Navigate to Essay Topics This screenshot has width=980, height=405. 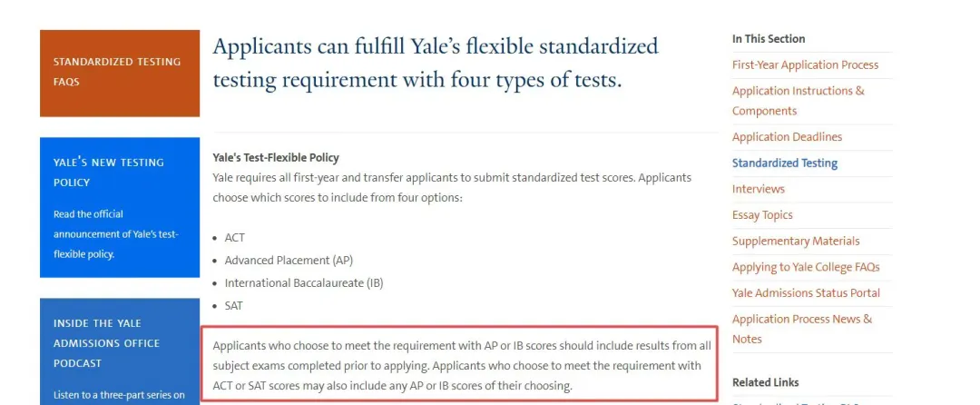(x=762, y=215)
